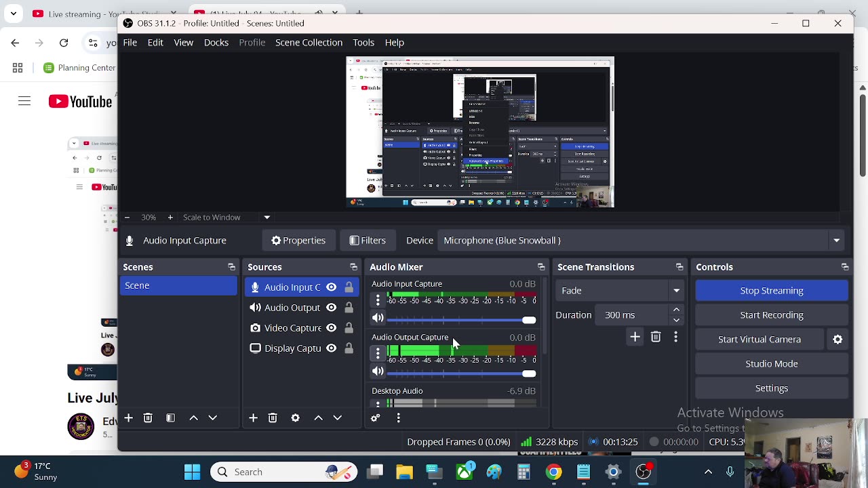Open options menu for Audio Output Capture channel
Screen dimensions: 868x488
pos(378,353)
